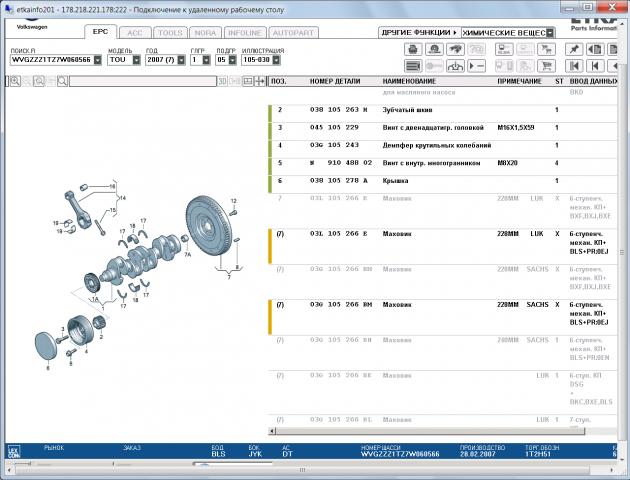Click the handshake icon in the toolbar

455,49
